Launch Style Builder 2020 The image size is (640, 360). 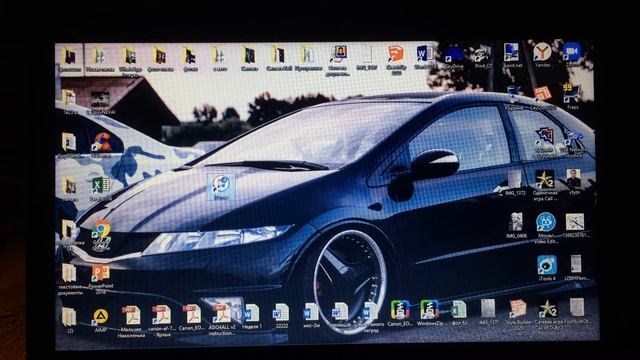(519, 315)
